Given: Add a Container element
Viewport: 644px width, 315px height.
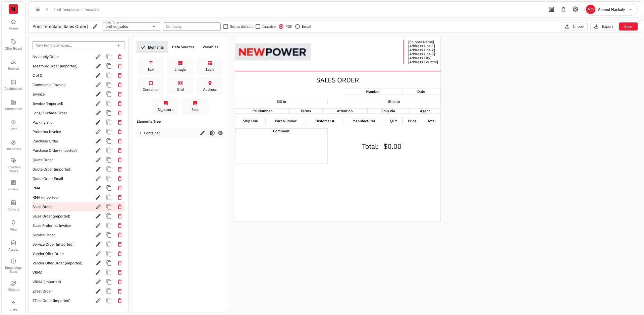Looking at the screenshot, I should pos(151,86).
